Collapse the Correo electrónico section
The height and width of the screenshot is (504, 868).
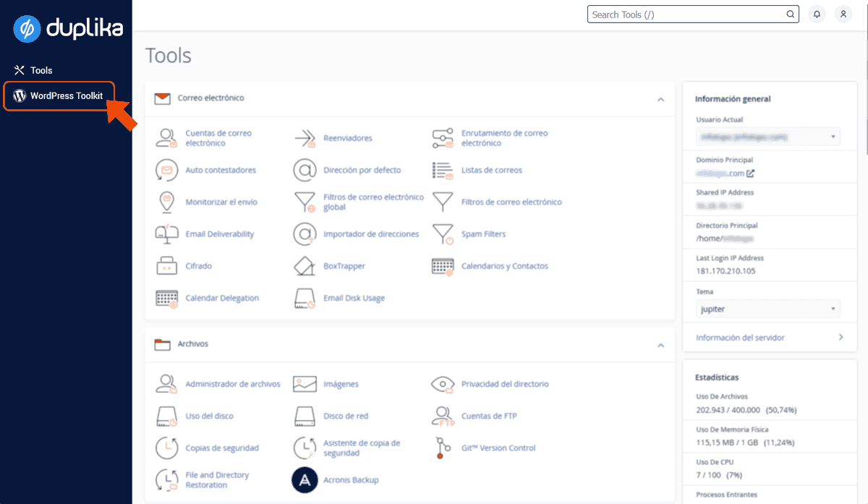[x=660, y=98]
